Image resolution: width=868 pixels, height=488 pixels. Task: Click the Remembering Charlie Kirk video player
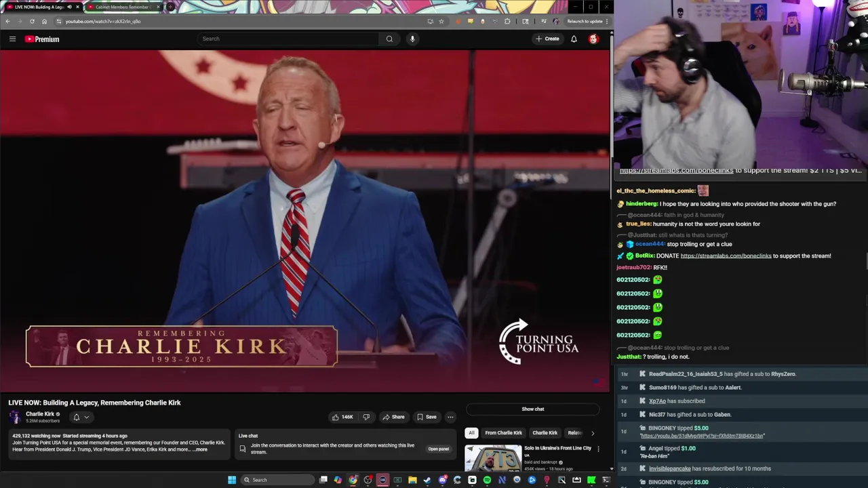click(x=305, y=220)
